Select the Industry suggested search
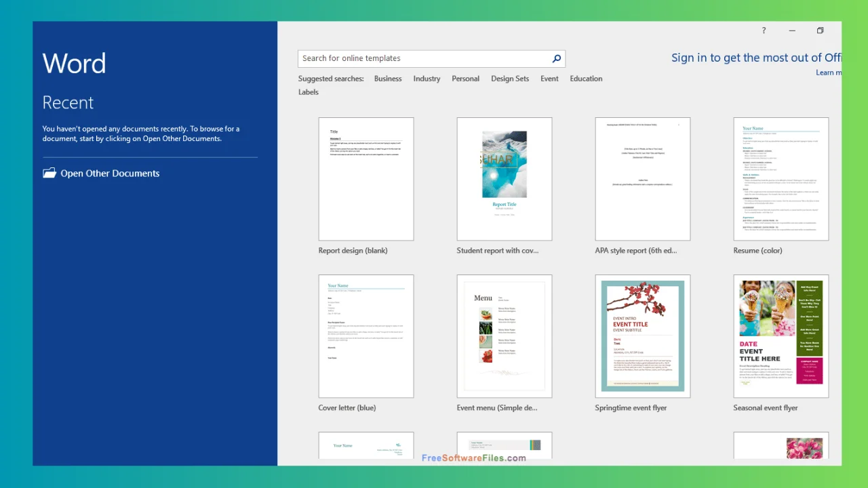Screen dimensions: 868x488 pyautogui.click(x=427, y=79)
